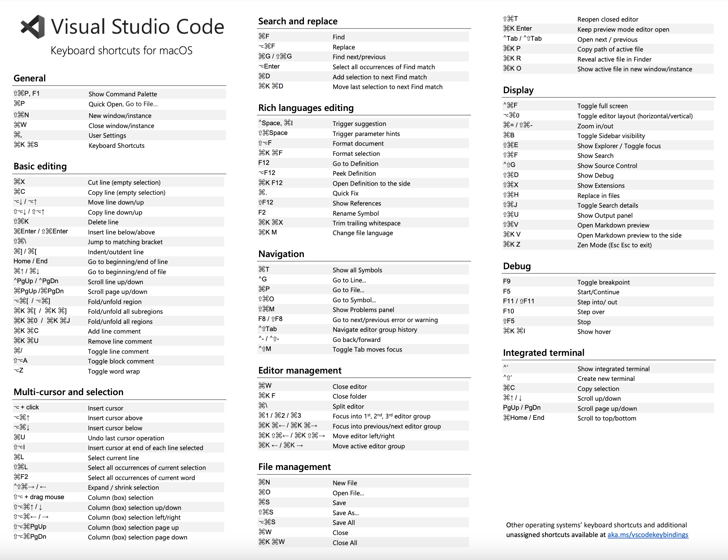Click the Toggle Sidebar visibility row
This screenshot has width=728, height=560.
611,136
